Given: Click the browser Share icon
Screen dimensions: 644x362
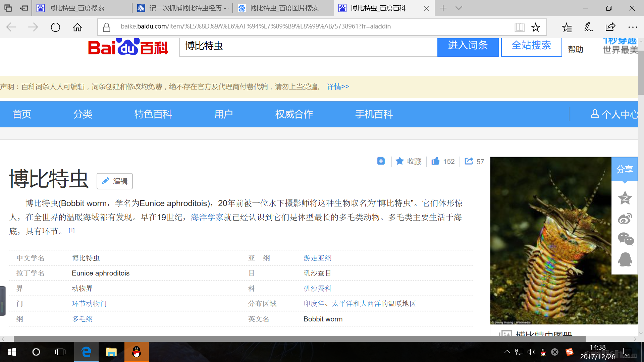Looking at the screenshot, I should coord(610,27).
